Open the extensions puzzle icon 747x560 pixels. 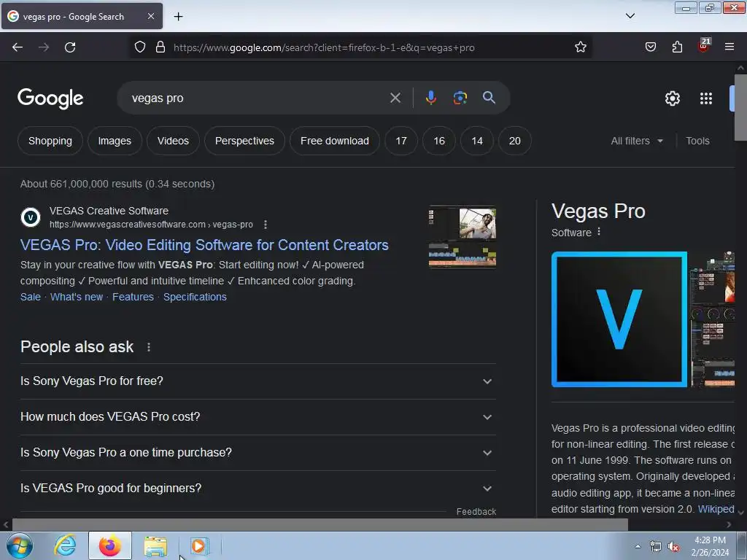click(x=677, y=47)
